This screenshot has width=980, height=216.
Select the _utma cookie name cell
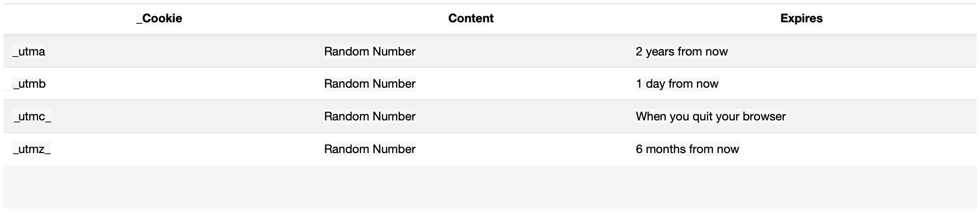pos(29,52)
